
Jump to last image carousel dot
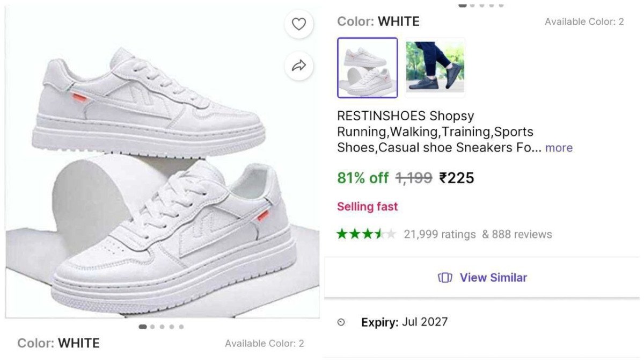(181, 327)
